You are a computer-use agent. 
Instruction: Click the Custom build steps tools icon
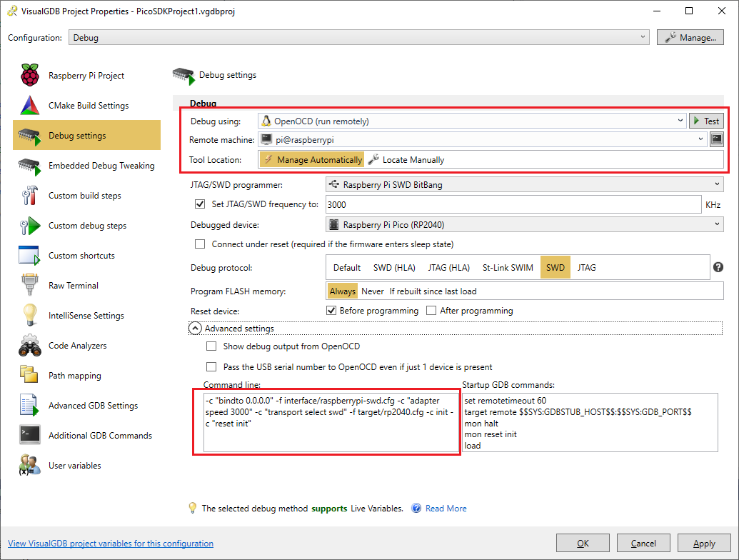29,196
